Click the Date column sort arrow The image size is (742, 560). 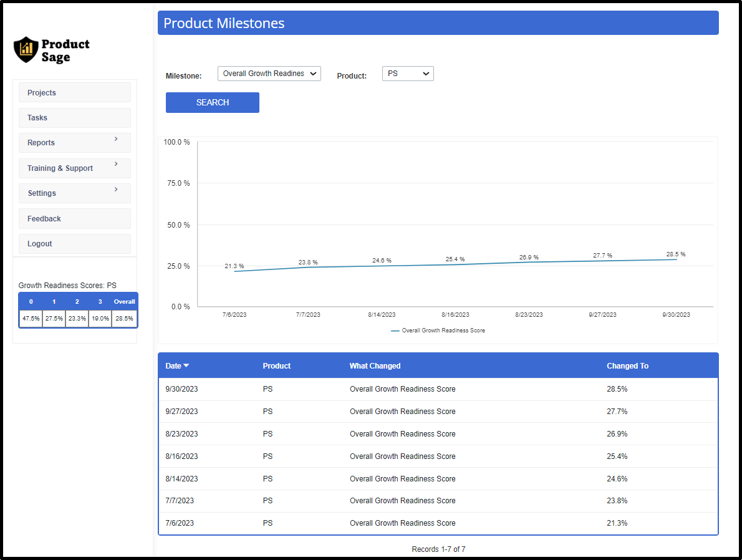[x=186, y=365]
